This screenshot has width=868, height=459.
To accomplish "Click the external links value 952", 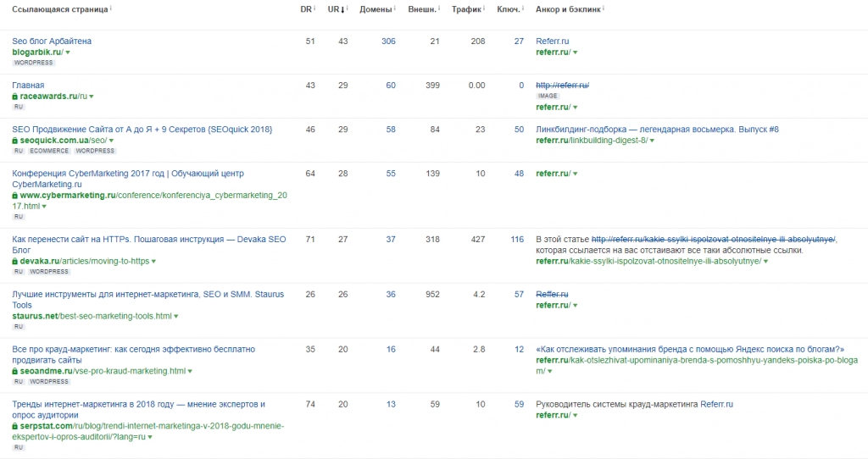I will coord(432,294).
